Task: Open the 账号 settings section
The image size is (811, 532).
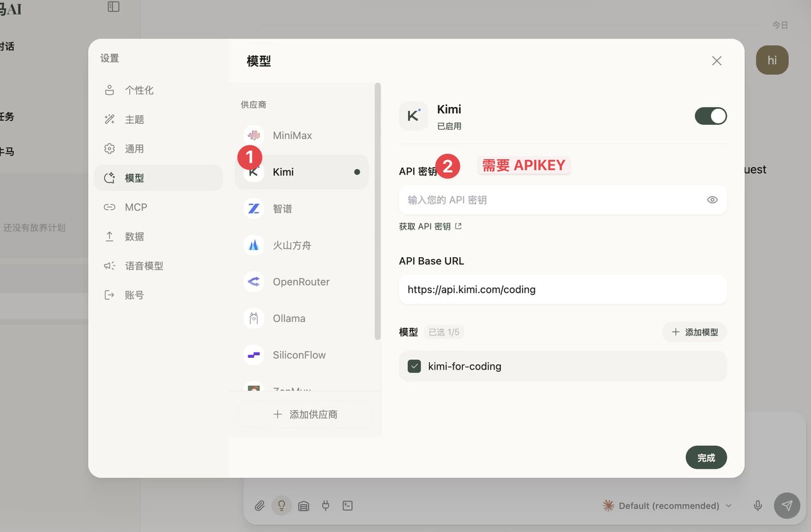Action: pyautogui.click(x=158, y=295)
